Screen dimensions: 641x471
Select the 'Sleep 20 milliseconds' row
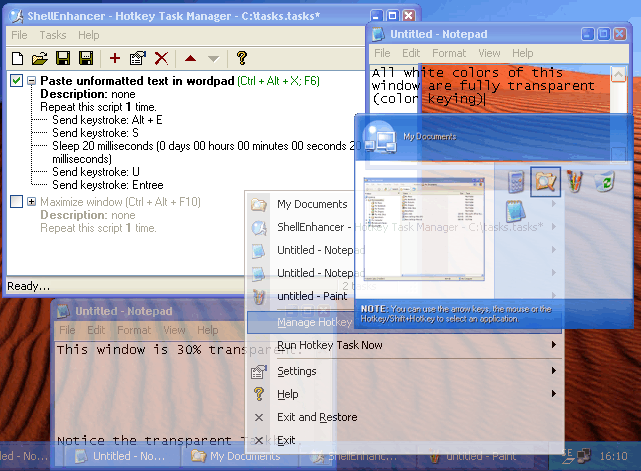[x=206, y=152]
